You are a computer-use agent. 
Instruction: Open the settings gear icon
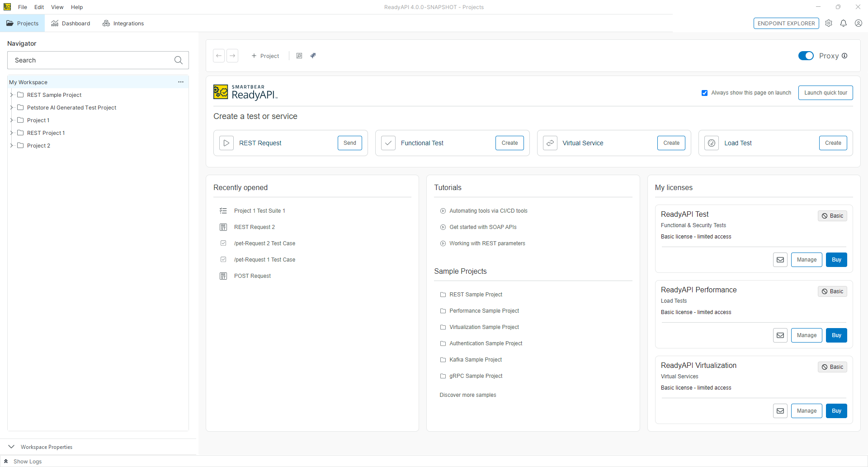coord(829,23)
